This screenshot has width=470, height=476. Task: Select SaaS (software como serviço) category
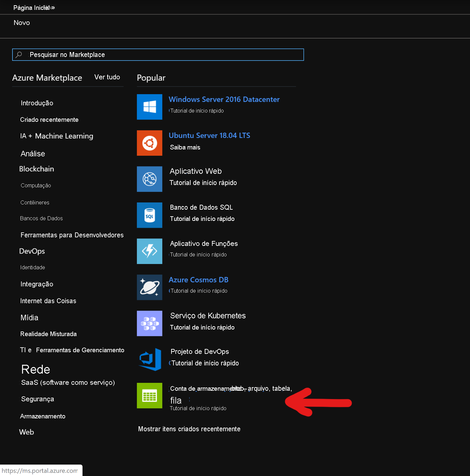68,383
